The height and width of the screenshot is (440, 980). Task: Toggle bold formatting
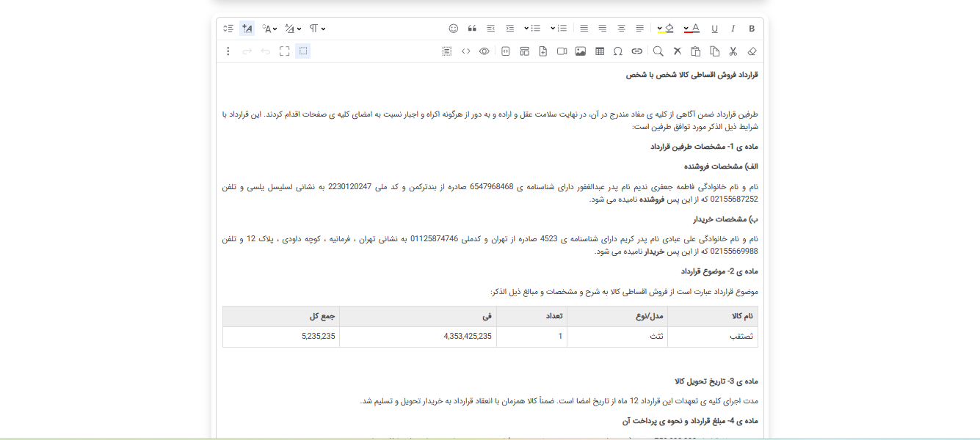(x=752, y=28)
